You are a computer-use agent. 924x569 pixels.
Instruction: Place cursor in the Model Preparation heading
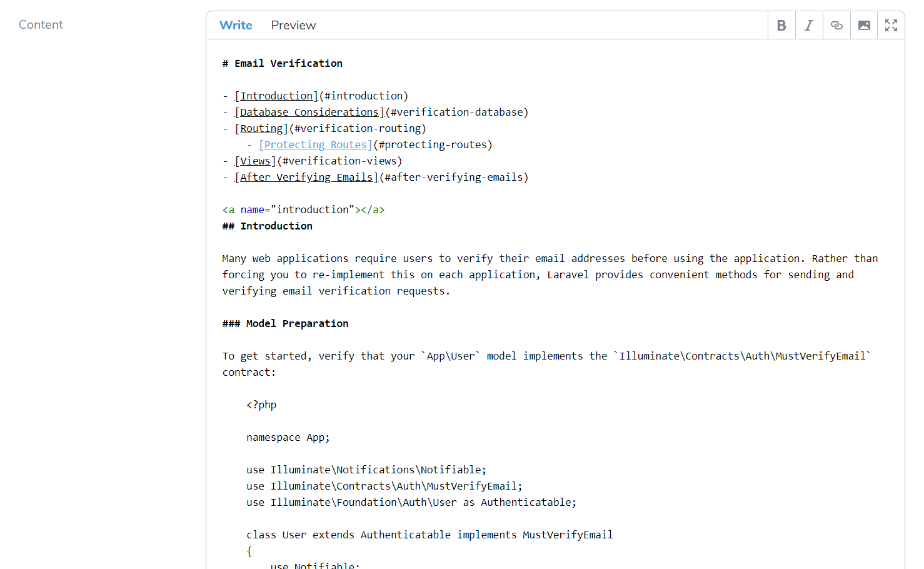pos(285,323)
